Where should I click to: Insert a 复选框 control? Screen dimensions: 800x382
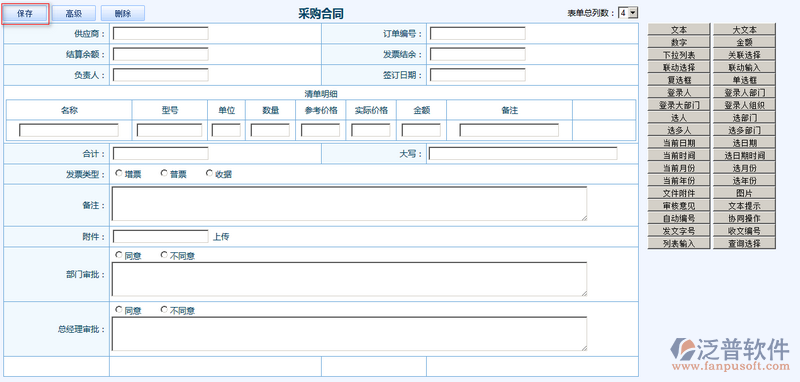click(x=679, y=80)
